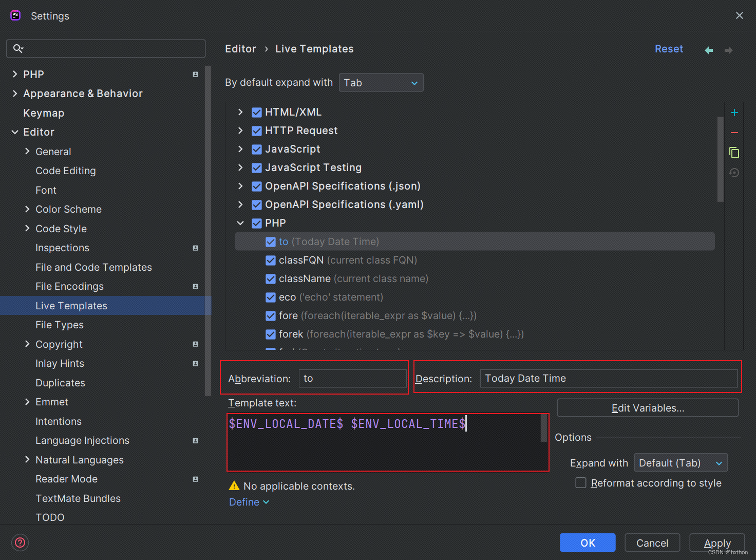This screenshot has height=560, width=756.
Task: Click the Cancel button
Action: (x=652, y=543)
